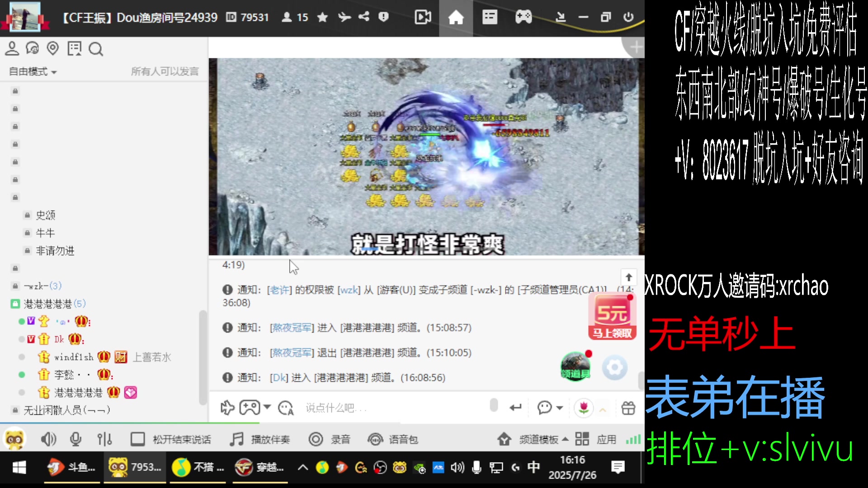Viewport: 868px width, 488px height.
Task: Click the game video thumbnail
Action: tap(426, 157)
